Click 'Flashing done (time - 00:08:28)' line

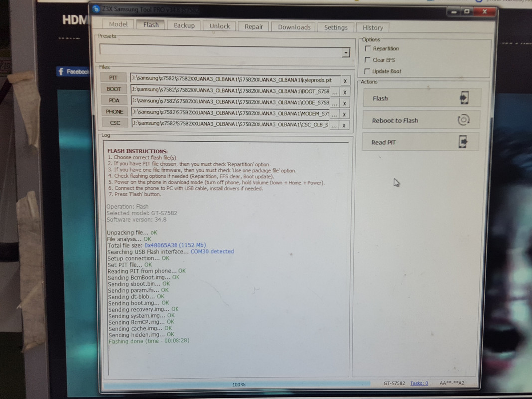(x=149, y=341)
